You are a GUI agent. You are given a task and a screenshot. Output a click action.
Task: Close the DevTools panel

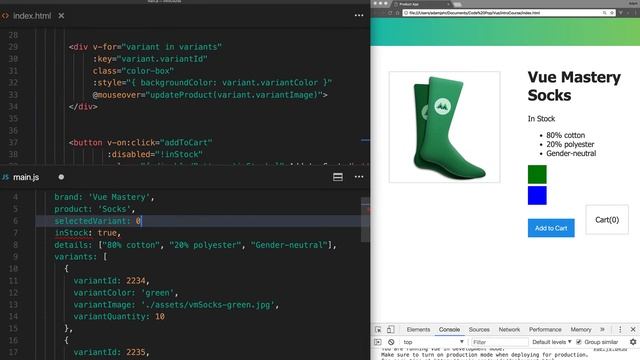coord(633,329)
